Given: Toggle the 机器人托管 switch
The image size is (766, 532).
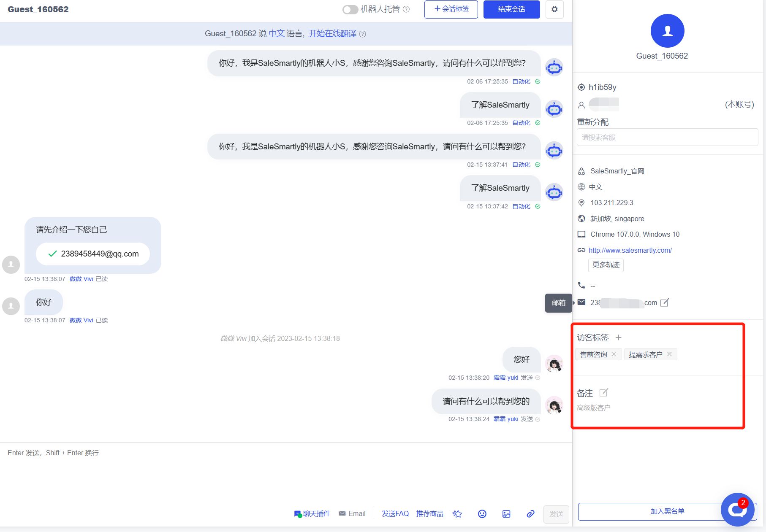Looking at the screenshot, I should point(350,9).
